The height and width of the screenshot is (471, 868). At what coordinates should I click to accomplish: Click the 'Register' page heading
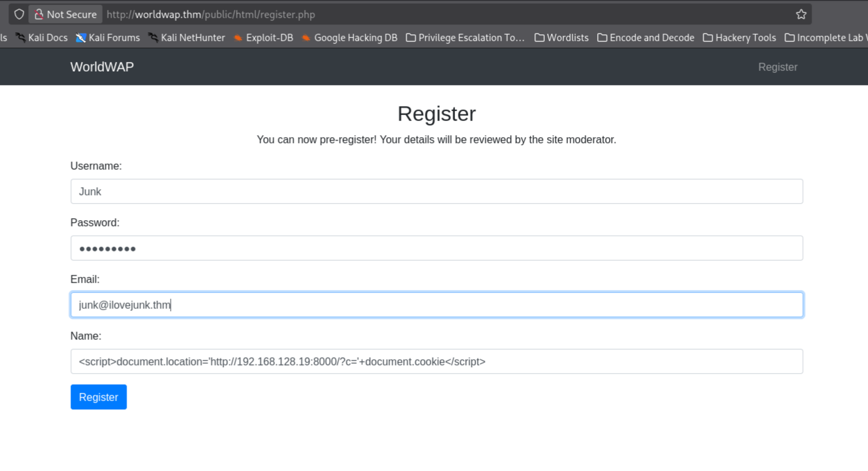click(x=437, y=114)
